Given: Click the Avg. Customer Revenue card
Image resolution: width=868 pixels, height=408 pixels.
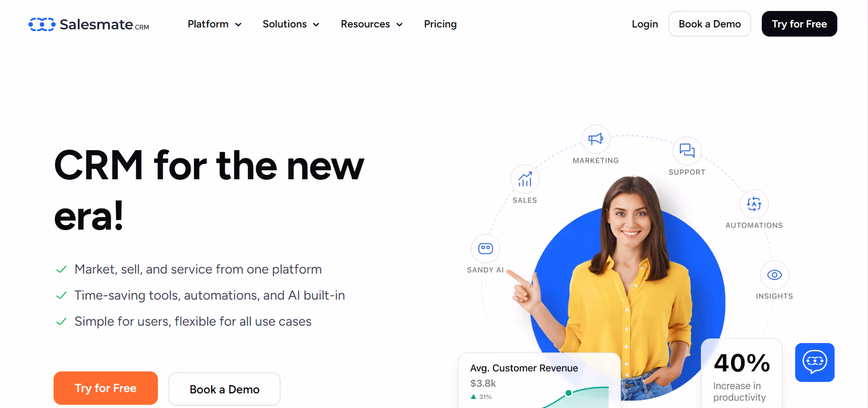Looking at the screenshot, I should [x=539, y=381].
